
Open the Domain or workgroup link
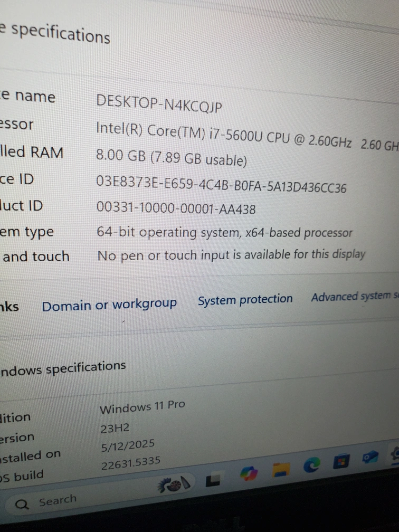[109, 305]
